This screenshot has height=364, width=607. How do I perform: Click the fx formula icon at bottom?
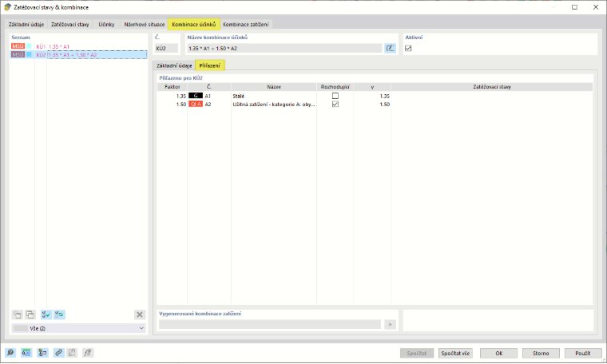(88, 353)
